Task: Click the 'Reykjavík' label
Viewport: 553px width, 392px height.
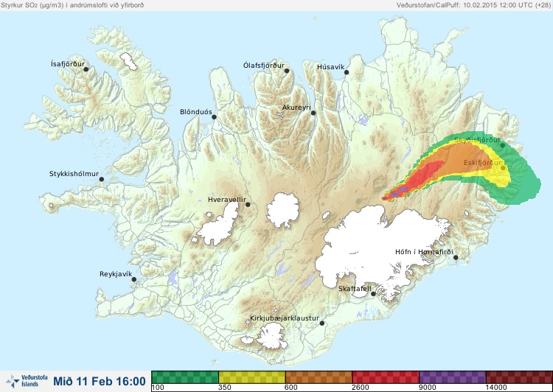Action: (116, 274)
